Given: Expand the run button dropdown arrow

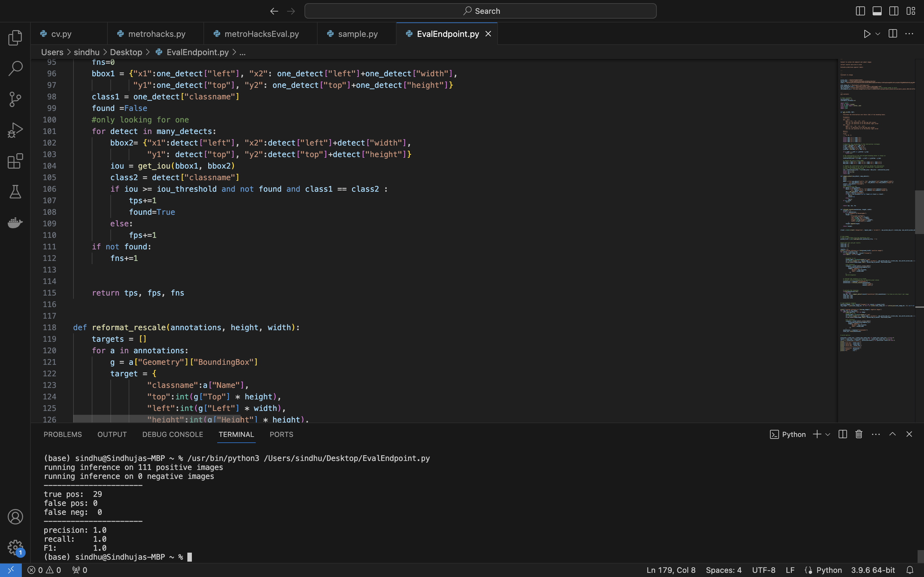Looking at the screenshot, I should (878, 34).
